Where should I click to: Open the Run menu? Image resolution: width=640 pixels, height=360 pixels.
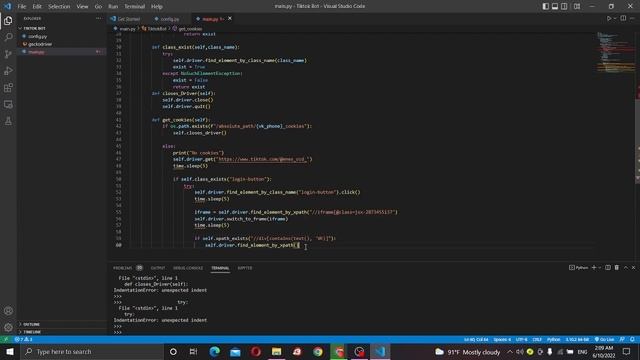(x=113, y=7)
